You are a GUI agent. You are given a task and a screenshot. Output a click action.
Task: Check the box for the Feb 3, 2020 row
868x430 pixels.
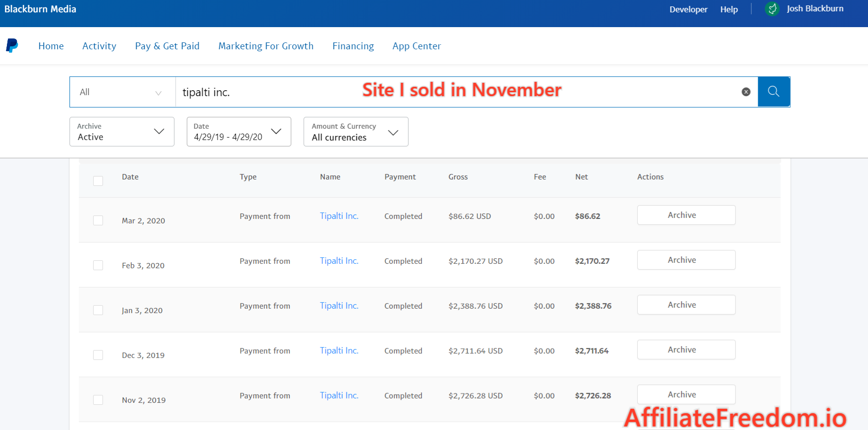click(x=98, y=265)
